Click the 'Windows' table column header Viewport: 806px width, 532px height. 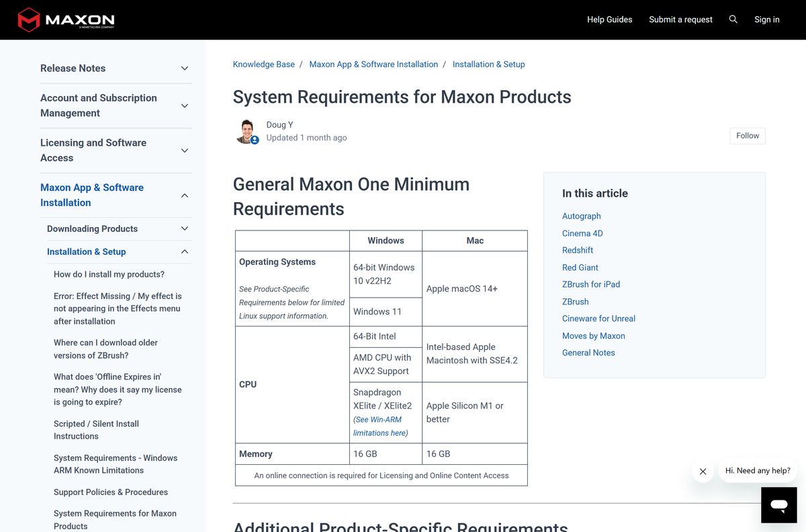click(x=386, y=240)
